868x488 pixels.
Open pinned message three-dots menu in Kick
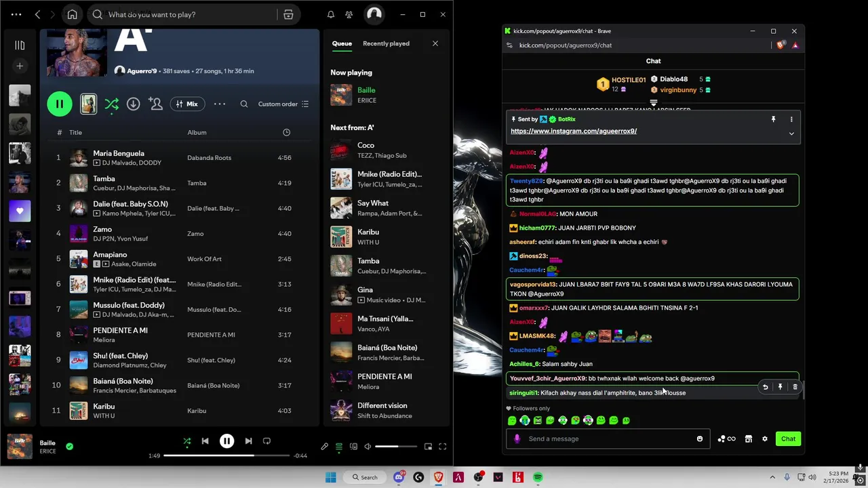791,119
